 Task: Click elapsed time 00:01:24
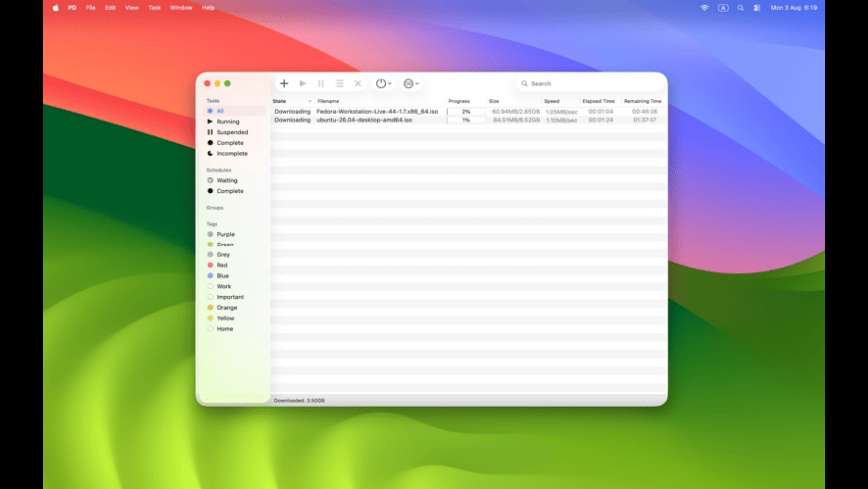pyautogui.click(x=600, y=120)
